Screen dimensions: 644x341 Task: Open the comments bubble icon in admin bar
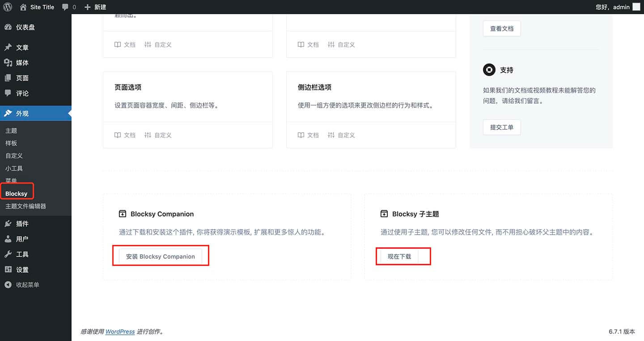[x=65, y=7]
